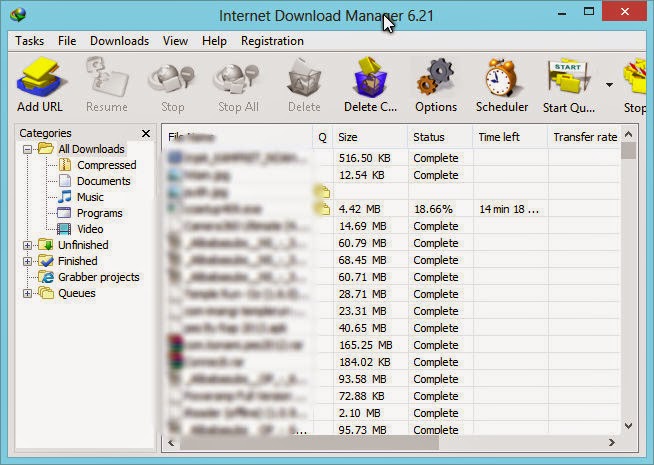Open the File menu
Viewport: 654px width, 465px height.
pyautogui.click(x=67, y=41)
